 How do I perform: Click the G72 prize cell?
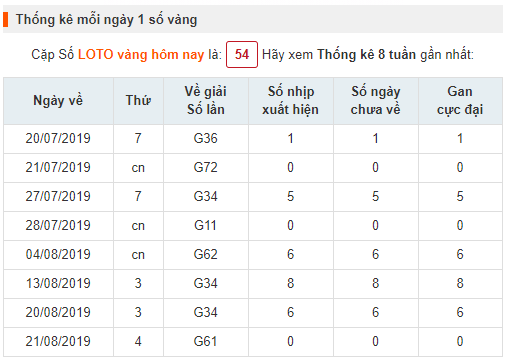pyautogui.click(x=206, y=167)
